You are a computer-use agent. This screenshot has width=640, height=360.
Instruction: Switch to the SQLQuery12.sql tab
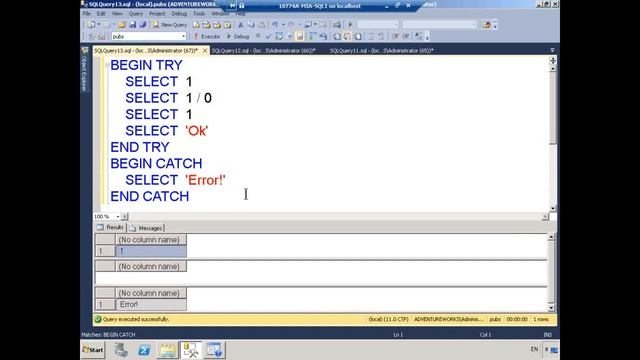tap(263, 51)
